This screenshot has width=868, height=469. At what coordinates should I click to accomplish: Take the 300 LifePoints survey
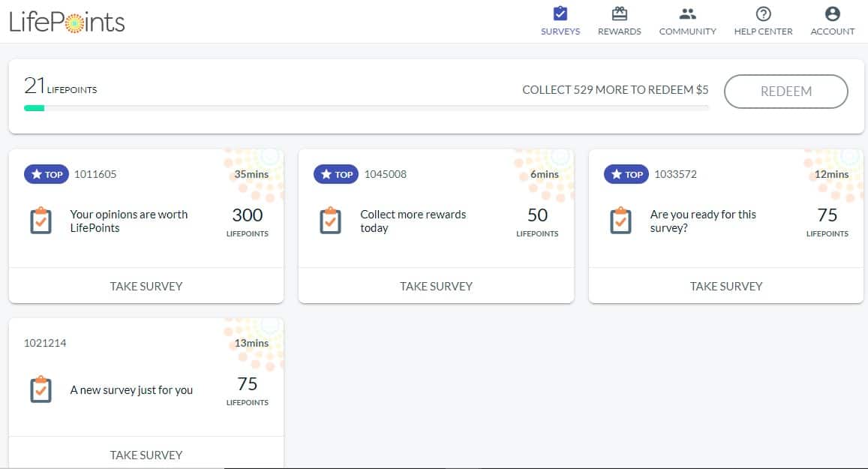(x=146, y=286)
